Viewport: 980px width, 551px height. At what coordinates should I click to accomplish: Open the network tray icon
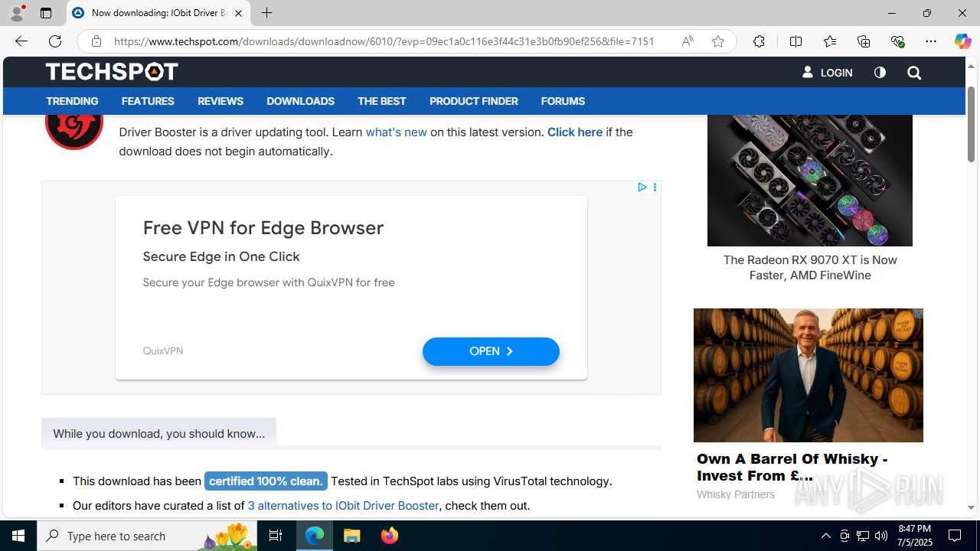(x=863, y=536)
